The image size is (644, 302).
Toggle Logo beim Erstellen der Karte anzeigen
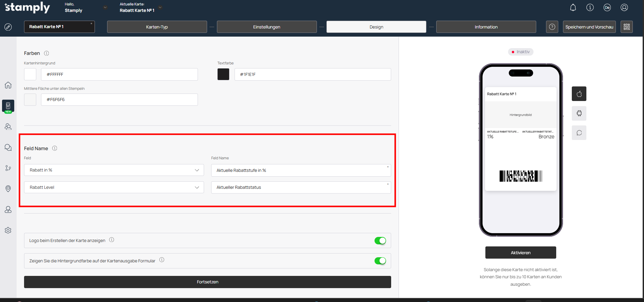click(380, 241)
